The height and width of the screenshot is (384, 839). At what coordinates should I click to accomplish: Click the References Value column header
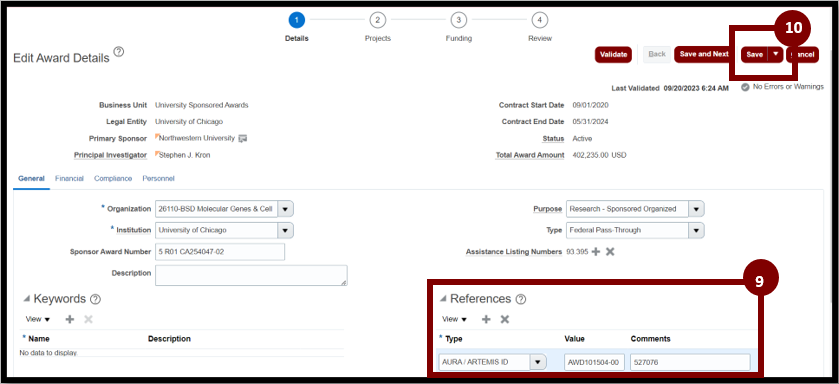(574, 339)
